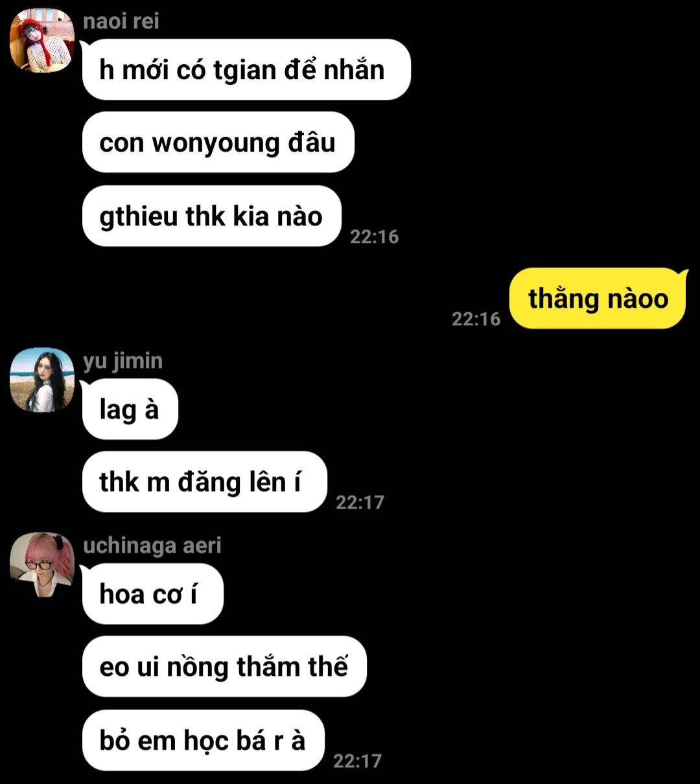
Task: Tap the bubble "gthieu thk kia nào"
Action: (x=212, y=216)
